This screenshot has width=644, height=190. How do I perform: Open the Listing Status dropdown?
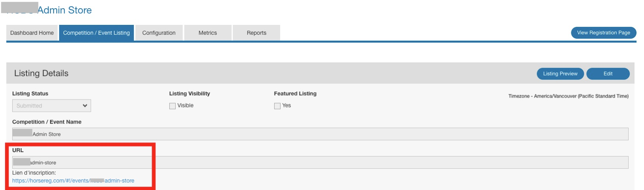(51, 105)
